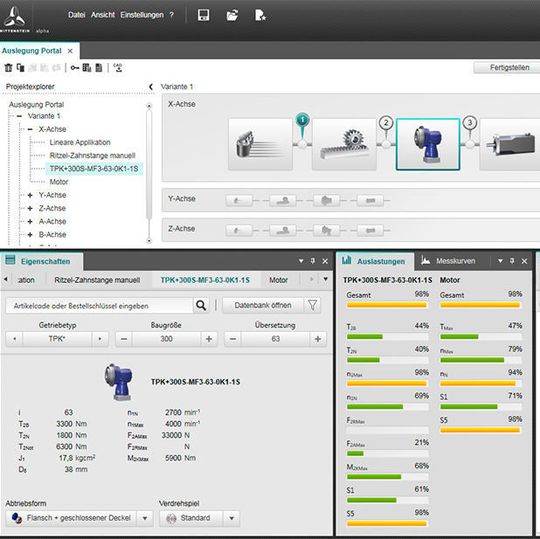This screenshot has width=540, height=539.
Task: Select the rack and pinion component thumbnail
Action: [344, 144]
